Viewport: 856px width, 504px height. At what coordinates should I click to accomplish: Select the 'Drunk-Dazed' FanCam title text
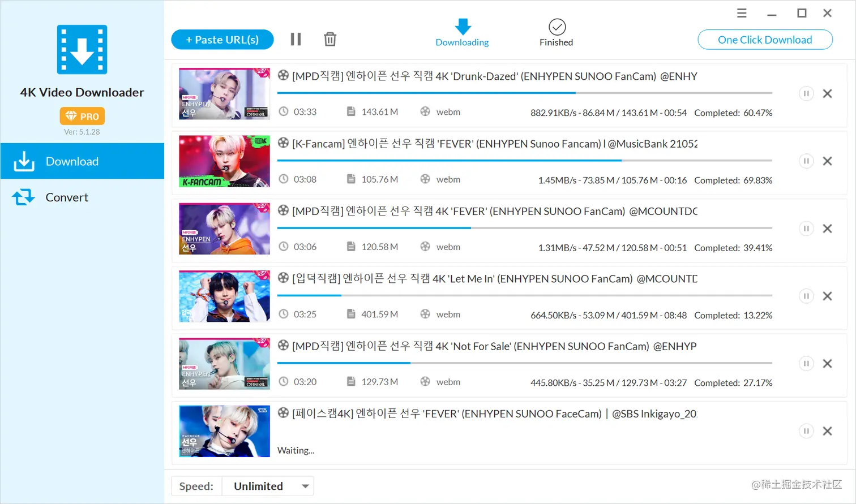pyautogui.click(x=495, y=76)
